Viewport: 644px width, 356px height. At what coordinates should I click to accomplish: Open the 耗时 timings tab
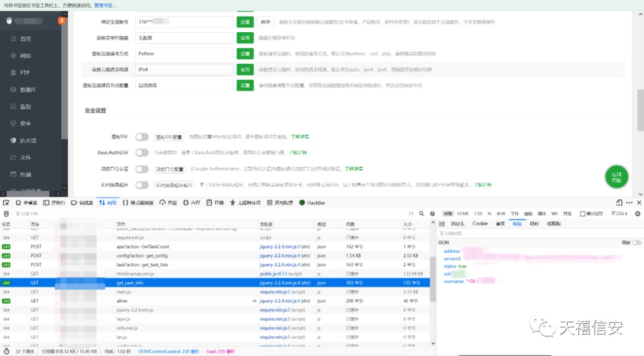534,224
